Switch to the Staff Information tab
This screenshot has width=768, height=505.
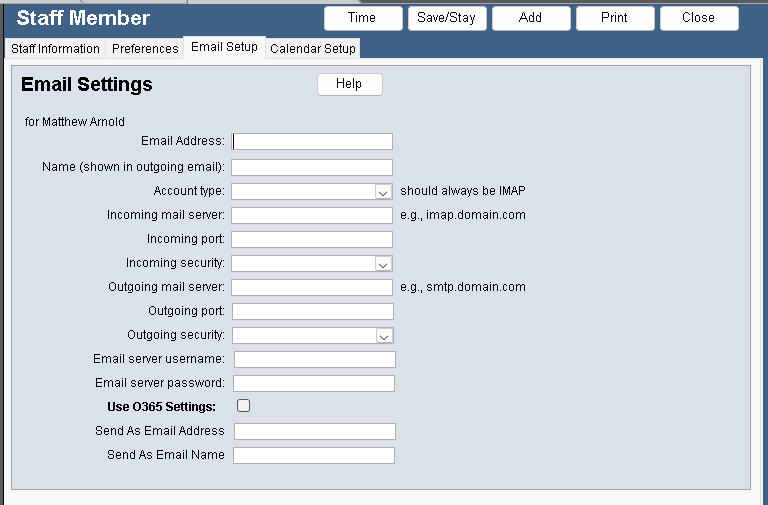(x=56, y=49)
